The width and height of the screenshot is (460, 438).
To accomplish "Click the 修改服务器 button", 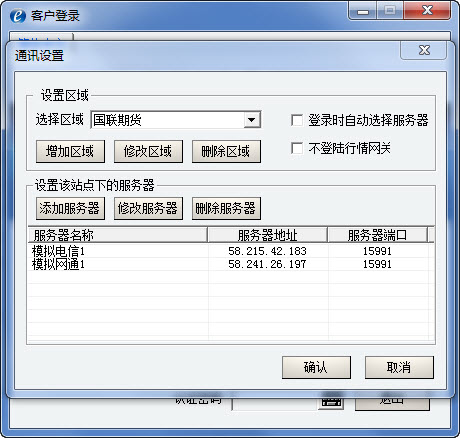I will click(x=148, y=209).
